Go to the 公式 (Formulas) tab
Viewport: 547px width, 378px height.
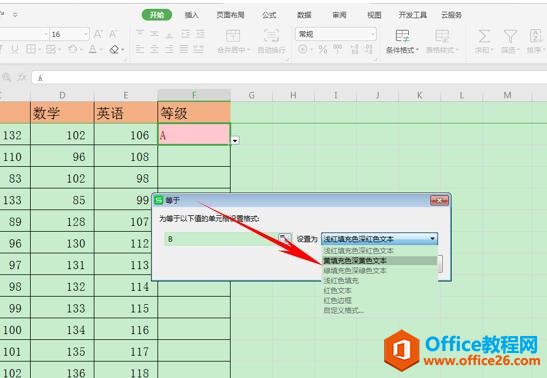click(269, 15)
